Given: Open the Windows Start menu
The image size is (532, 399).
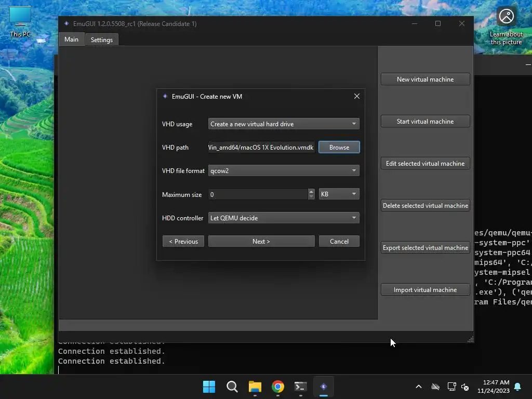Looking at the screenshot, I should (209, 387).
